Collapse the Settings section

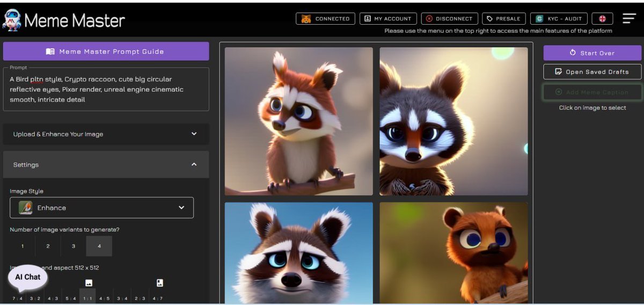tap(106, 165)
